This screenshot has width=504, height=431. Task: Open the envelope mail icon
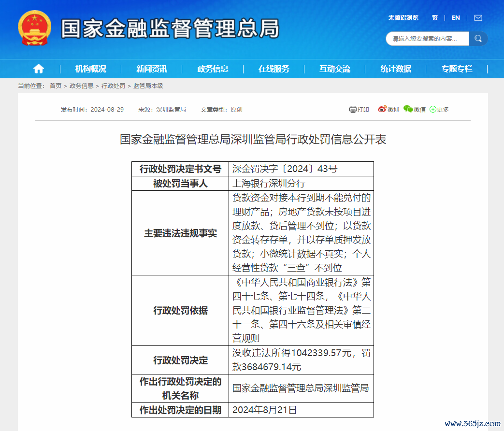pos(478,18)
